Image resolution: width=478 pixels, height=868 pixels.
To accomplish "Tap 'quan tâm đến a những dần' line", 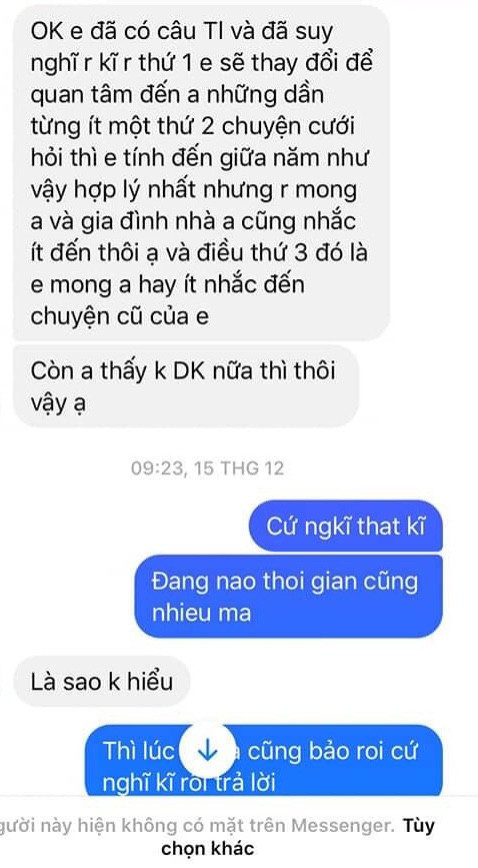I will (177, 95).
